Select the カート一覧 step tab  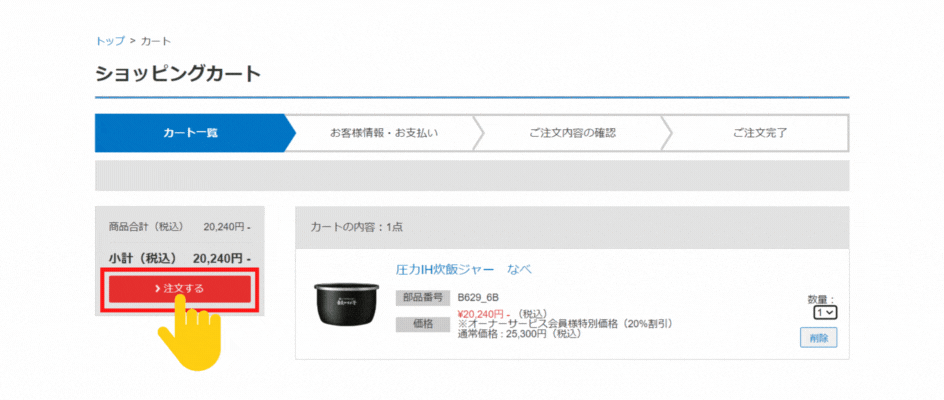pos(190,133)
